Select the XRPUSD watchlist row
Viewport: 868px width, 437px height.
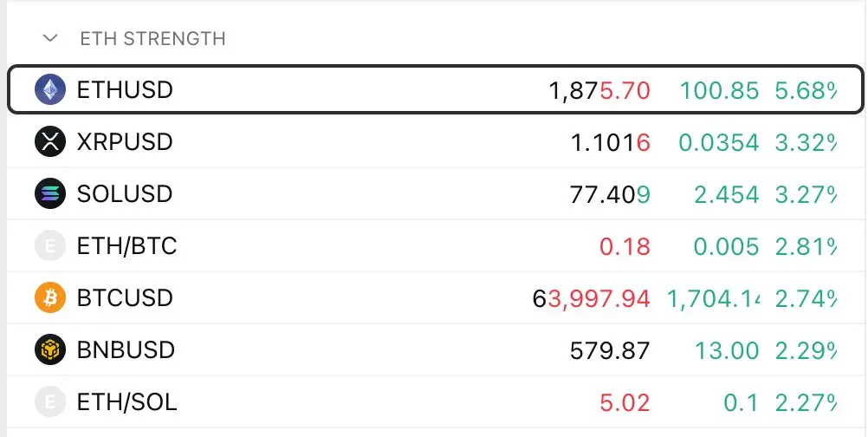tap(436, 142)
